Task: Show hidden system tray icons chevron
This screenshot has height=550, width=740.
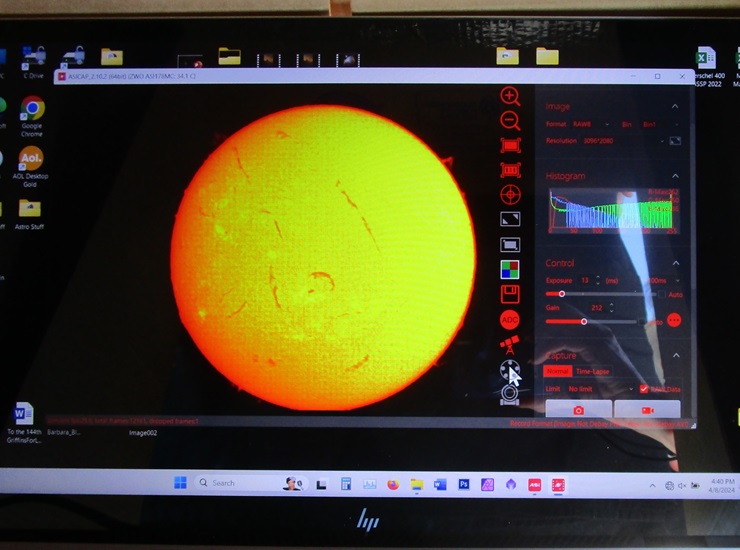Action: click(x=653, y=485)
